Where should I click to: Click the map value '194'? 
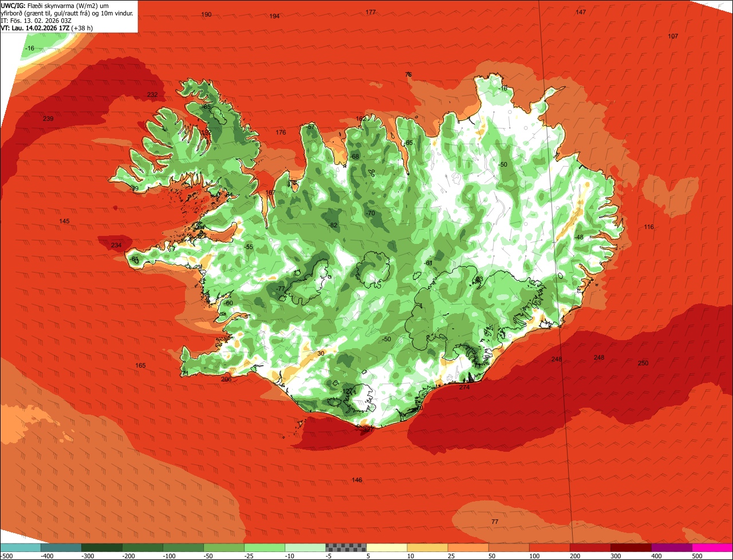tap(274, 16)
